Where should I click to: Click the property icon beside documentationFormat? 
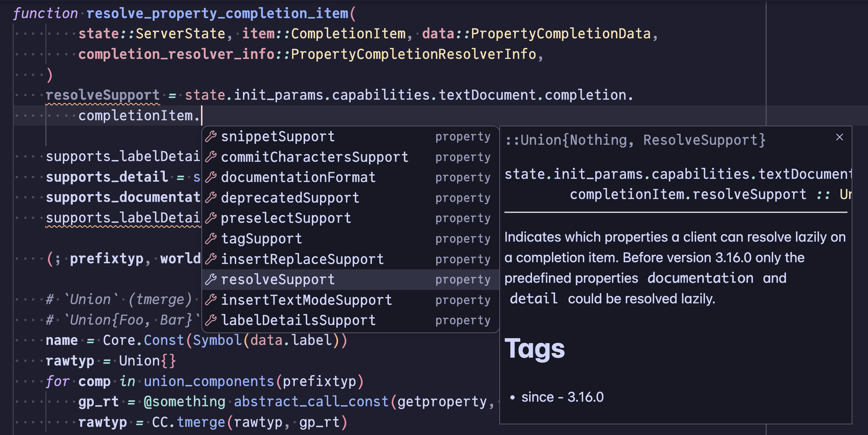coord(211,177)
